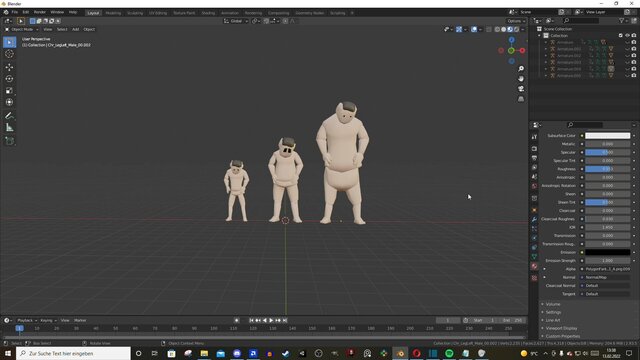Screen dimensions: 640x360
Task: Click the Blender taskbar icon
Action: (x=400, y=353)
